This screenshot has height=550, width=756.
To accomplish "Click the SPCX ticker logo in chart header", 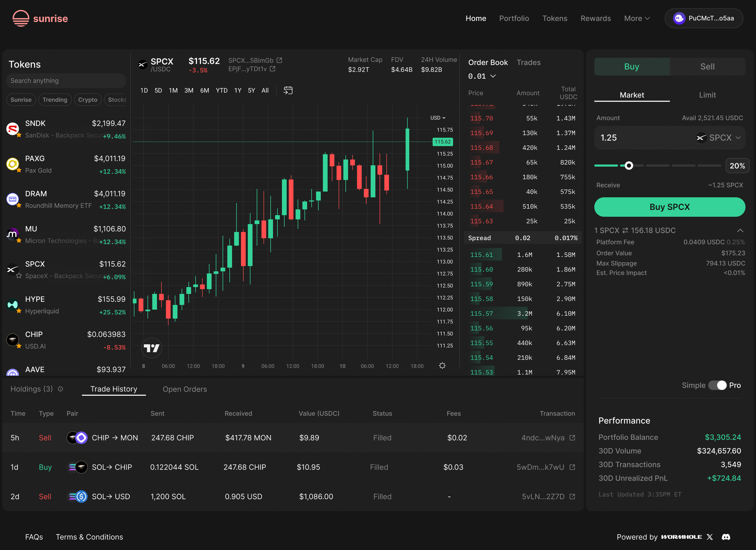I will [143, 64].
